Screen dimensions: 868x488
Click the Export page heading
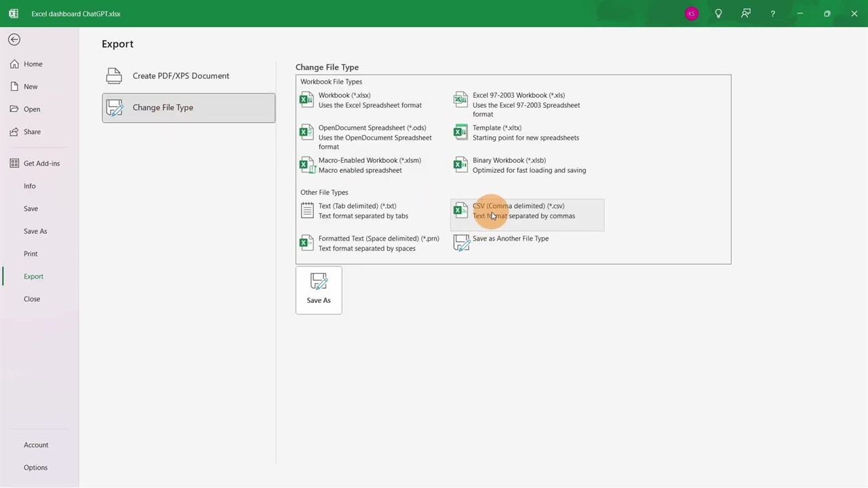pyautogui.click(x=117, y=44)
